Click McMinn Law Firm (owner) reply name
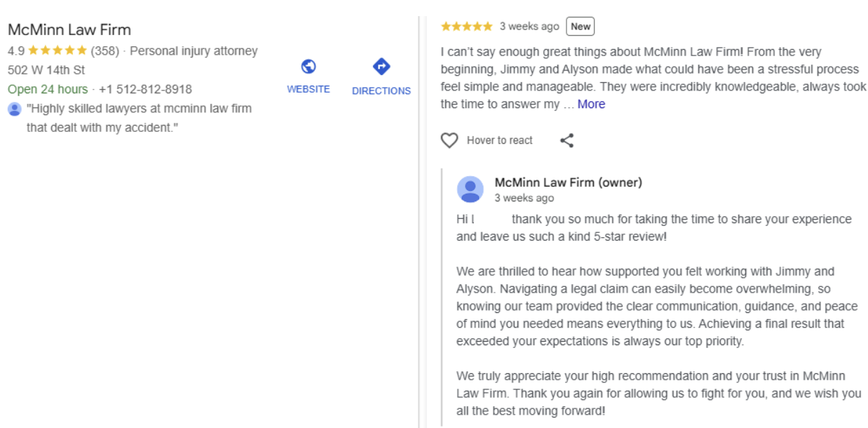 click(x=569, y=182)
